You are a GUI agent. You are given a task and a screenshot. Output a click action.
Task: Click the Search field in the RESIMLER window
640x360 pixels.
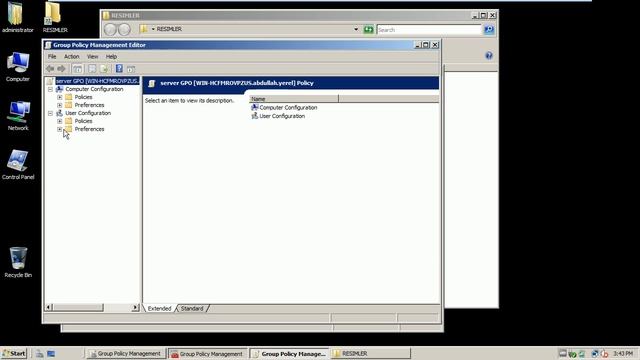(429, 30)
